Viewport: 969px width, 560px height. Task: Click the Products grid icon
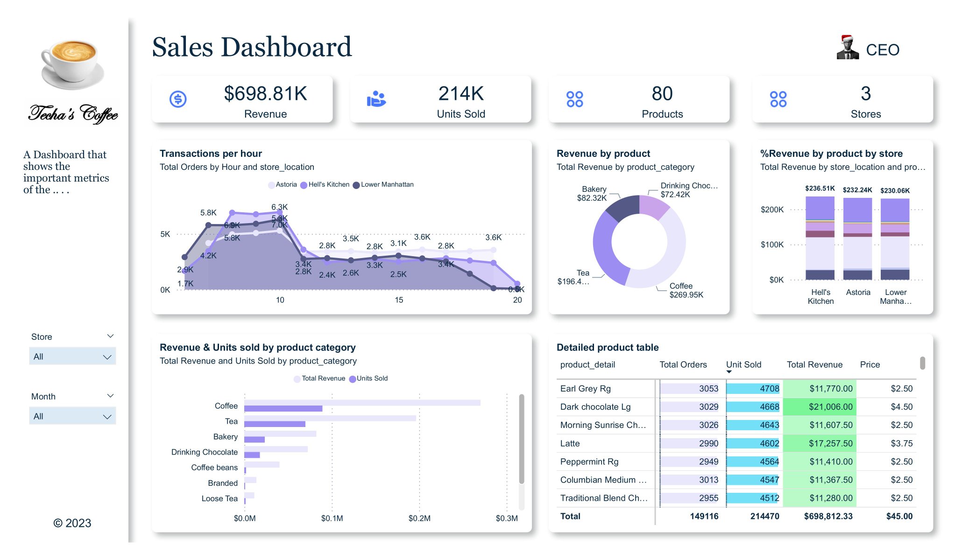(574, 99)
